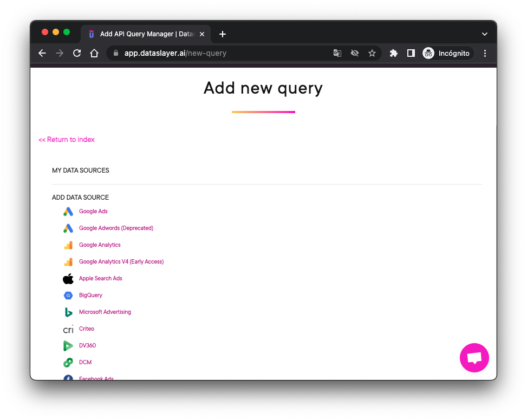This screenshot has width=527, height=420.
Task: Click the Google Translate icon in address bar
Action: point(337,53)
